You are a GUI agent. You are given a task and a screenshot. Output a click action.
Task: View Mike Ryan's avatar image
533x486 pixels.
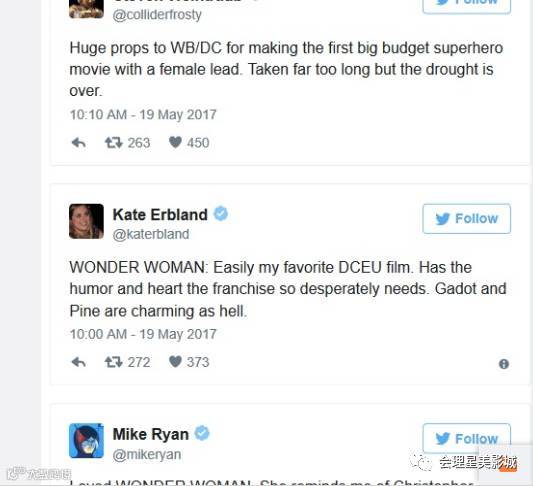click(86, 441)
